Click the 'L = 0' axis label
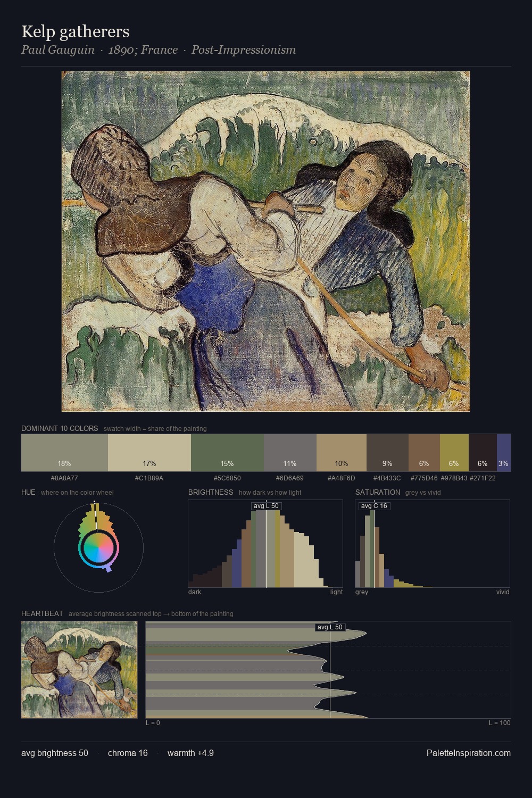This screenshot has width=532, height=798. pyautogui.click(x=153, y=723)
